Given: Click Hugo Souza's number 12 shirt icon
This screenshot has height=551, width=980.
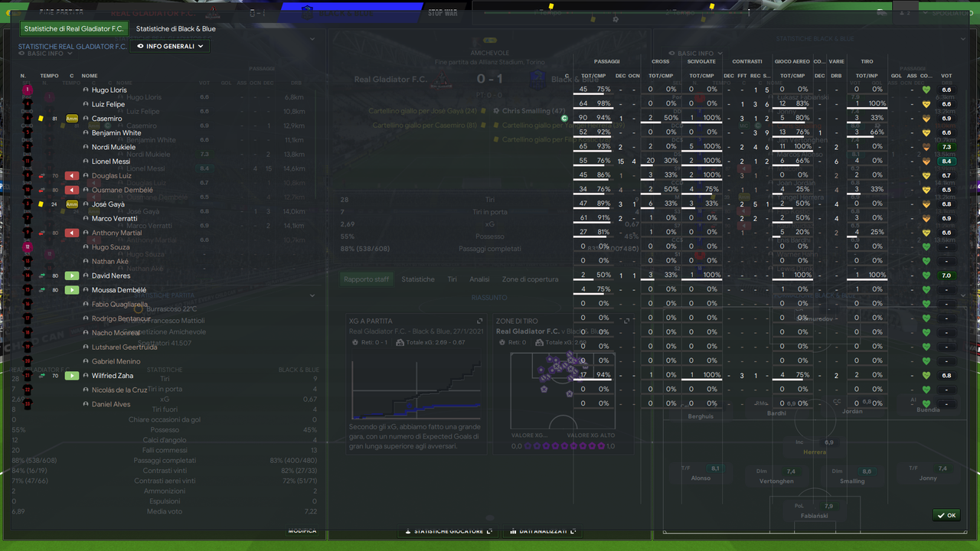Looking at the screenshot, I should click(28, 247).
